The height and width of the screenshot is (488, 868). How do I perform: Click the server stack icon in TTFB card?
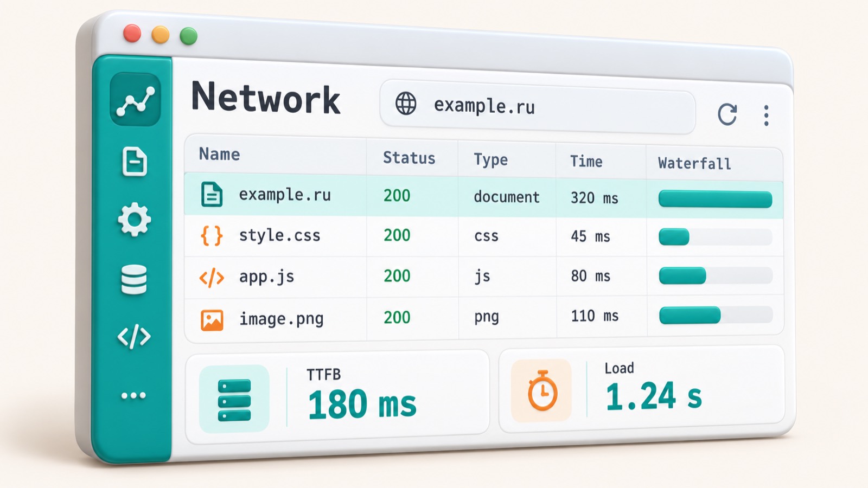point(234,400)
